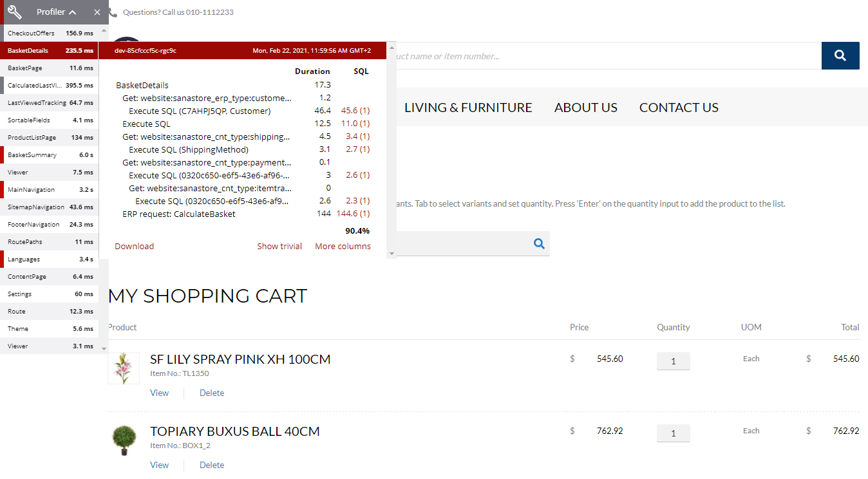This screenshot has width=868, height=479.
Task: Click quantity field for Topiary Buxus Ball
Action: coord(674,433)
